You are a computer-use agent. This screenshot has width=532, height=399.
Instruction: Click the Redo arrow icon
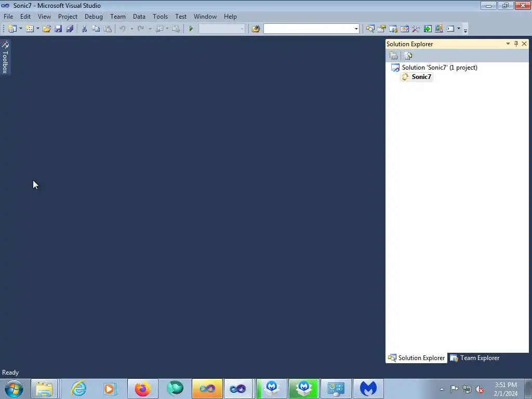point(141,29)
